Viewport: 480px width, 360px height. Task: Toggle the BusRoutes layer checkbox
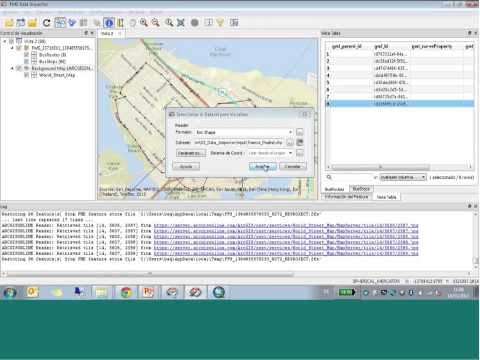pos(27,55)
